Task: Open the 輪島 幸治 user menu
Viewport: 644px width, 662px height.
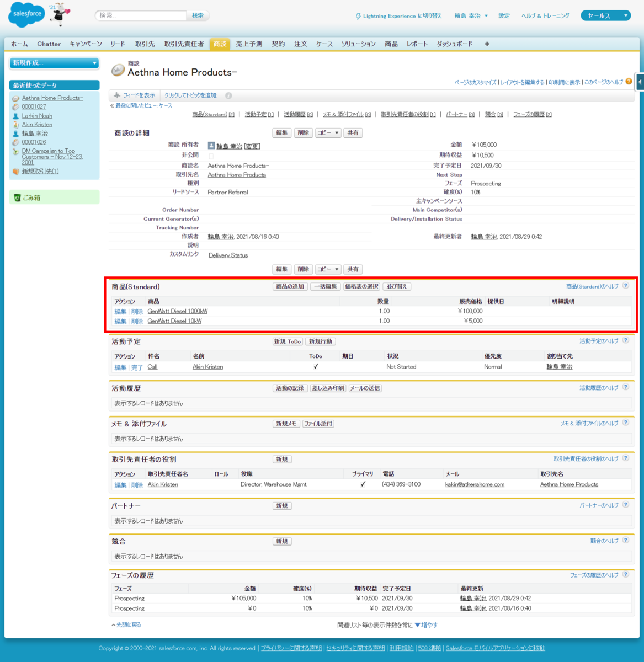Action: pyautogui.click(x=471, y=16)
